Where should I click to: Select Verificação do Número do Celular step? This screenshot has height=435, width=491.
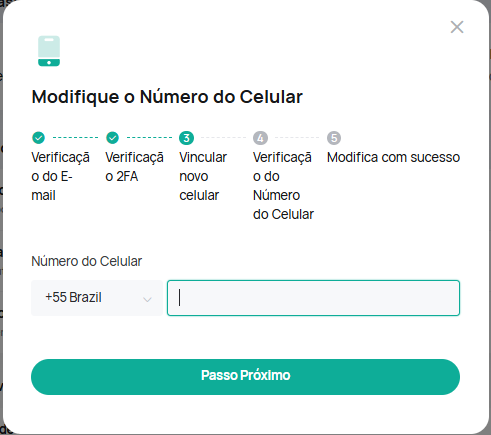point(283,186)
